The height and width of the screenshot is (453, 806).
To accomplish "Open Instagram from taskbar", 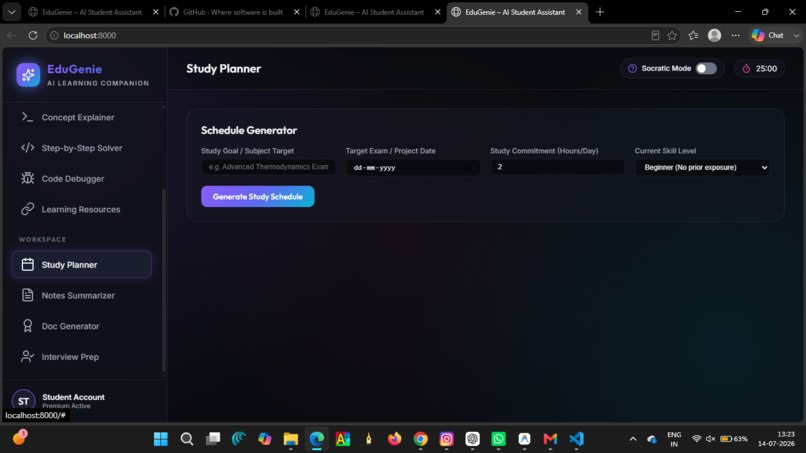I will coord(447,439).
